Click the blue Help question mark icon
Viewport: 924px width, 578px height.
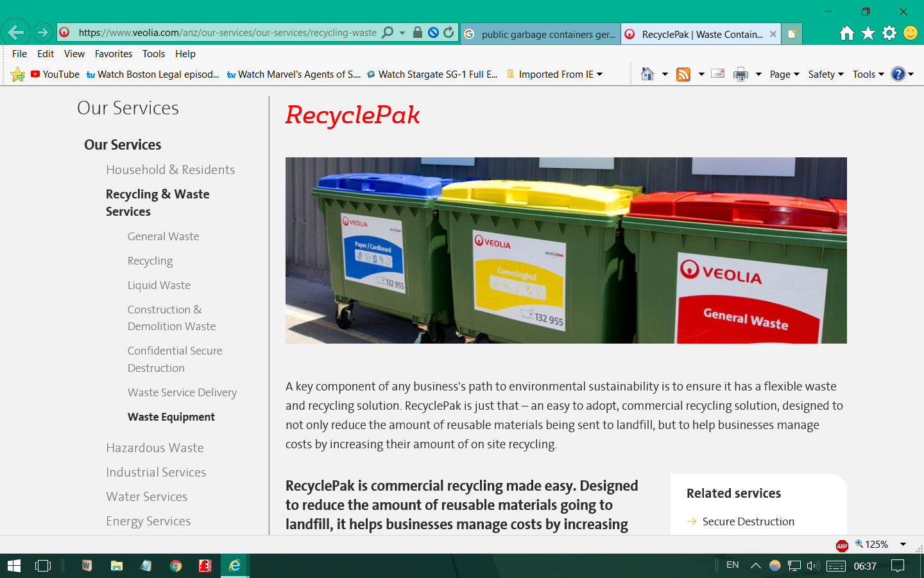pos(898,74)
